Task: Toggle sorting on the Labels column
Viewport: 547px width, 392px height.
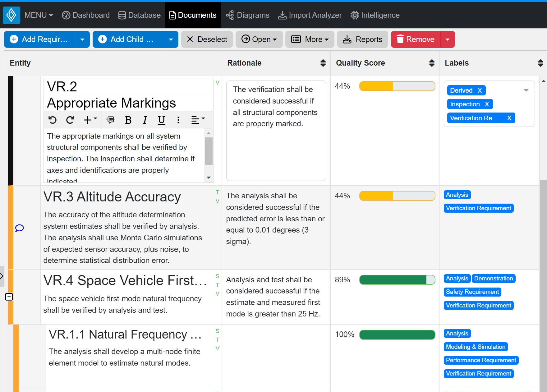Action: 540,63
